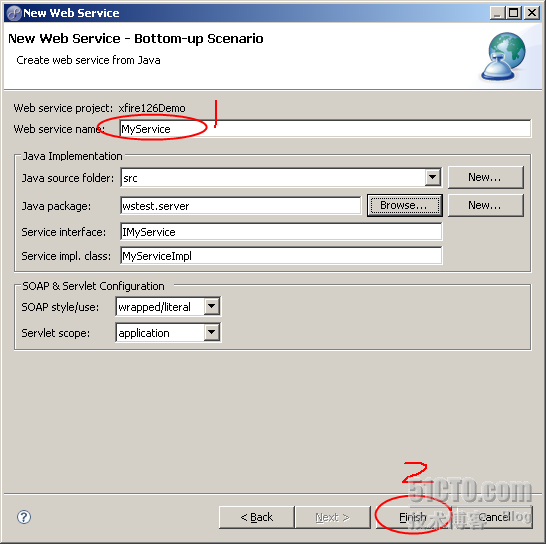Open the Java source folder dropdown arrow
Image resolution: width=546 pixels, height=544 pixels.
tap(432, 177)
